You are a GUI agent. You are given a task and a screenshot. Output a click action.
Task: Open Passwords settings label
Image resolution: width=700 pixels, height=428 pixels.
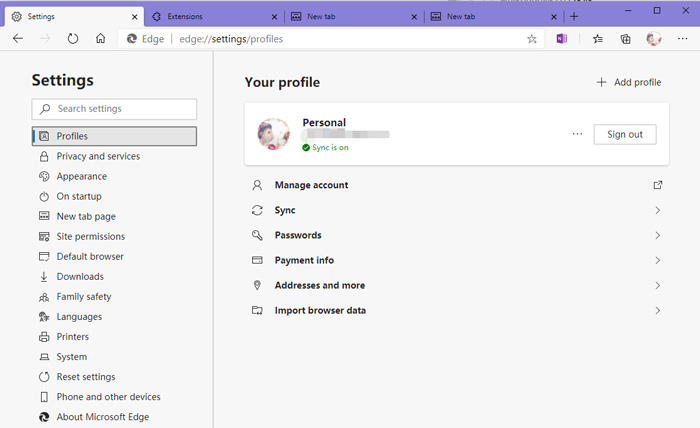click(298, 235)
